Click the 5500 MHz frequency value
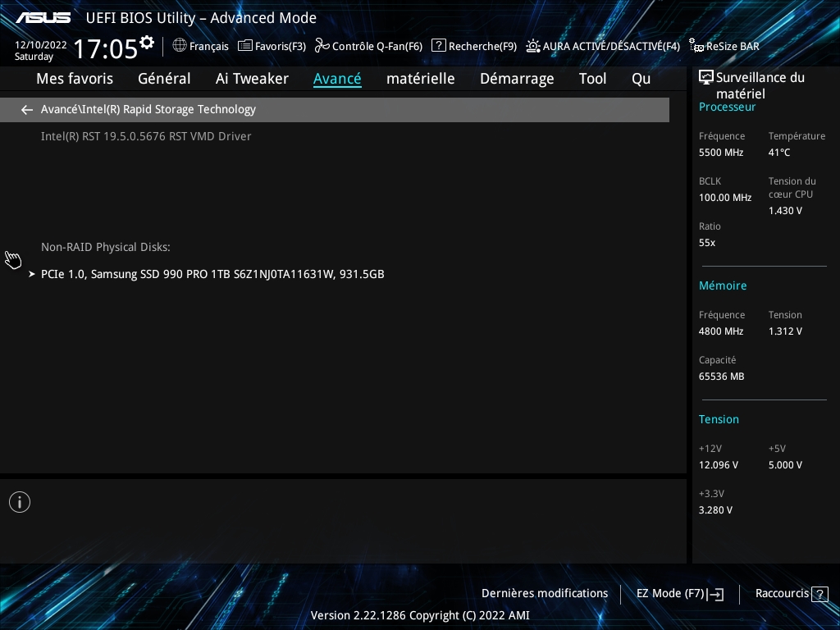The height and width of the screenshot is (630, 840). click(x=721, y=153)
